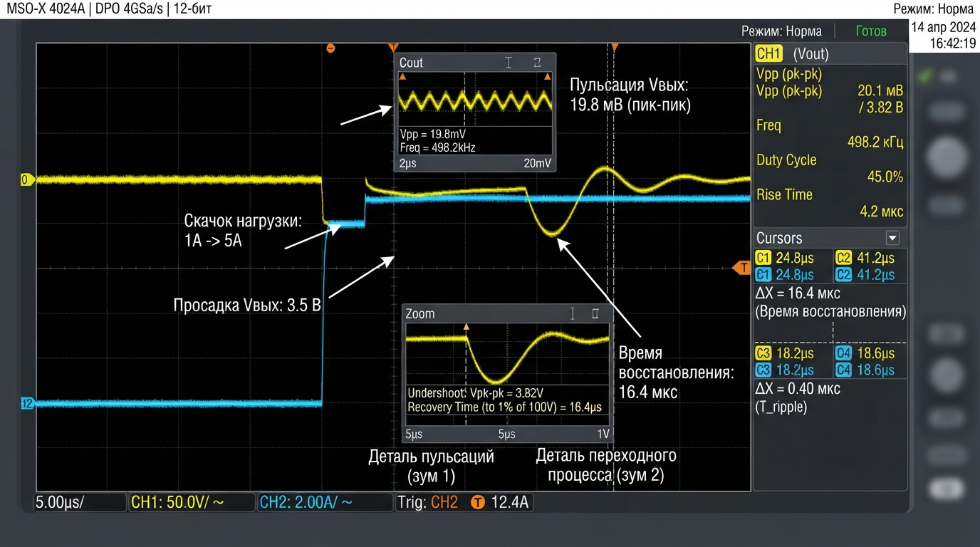The height and width of the screenshot is (547, 980).
Task: Click the ΔX = 0.40 мкс cursor readout
Action: (798, 389)
